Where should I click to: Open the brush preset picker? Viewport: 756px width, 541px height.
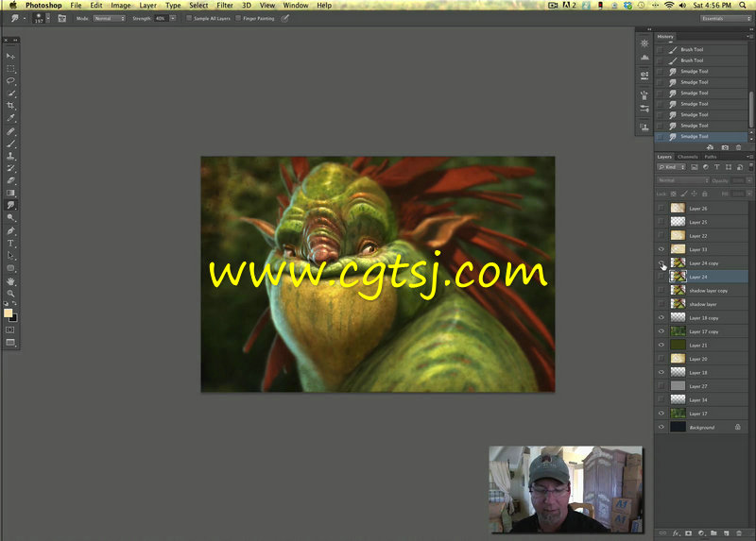pyautogui.click(x=42, y=18)
